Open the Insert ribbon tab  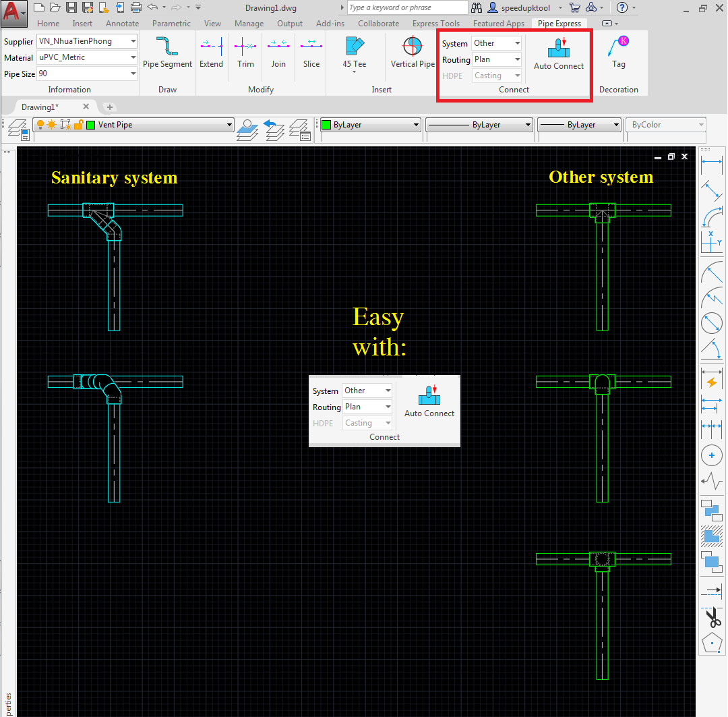[x=82, y=23]
